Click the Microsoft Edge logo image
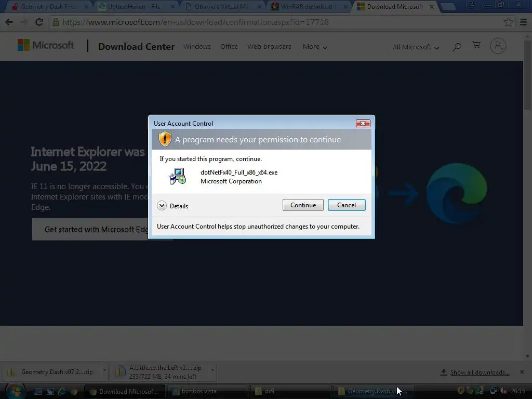This screenshot has height=399, width=532. 457,193
